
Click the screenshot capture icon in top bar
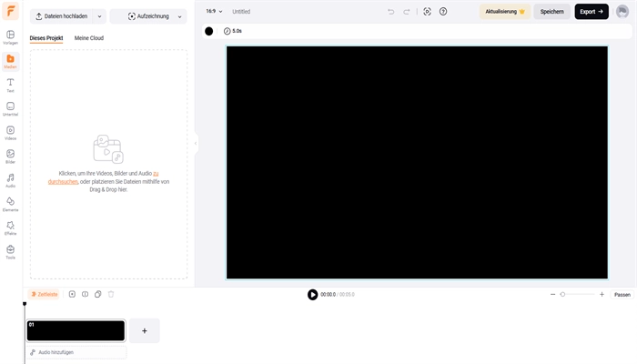point(427,12)
